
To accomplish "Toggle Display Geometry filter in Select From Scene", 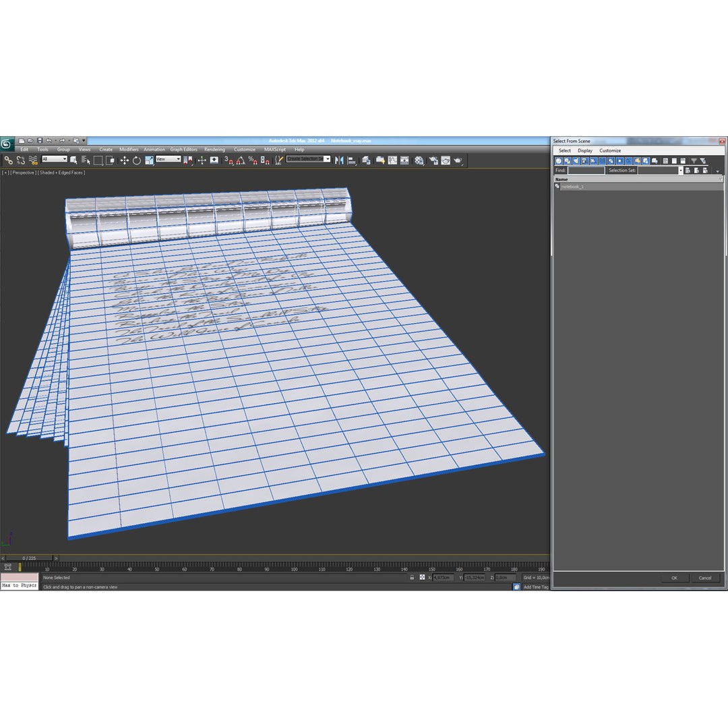I will [x=559, y=160].
